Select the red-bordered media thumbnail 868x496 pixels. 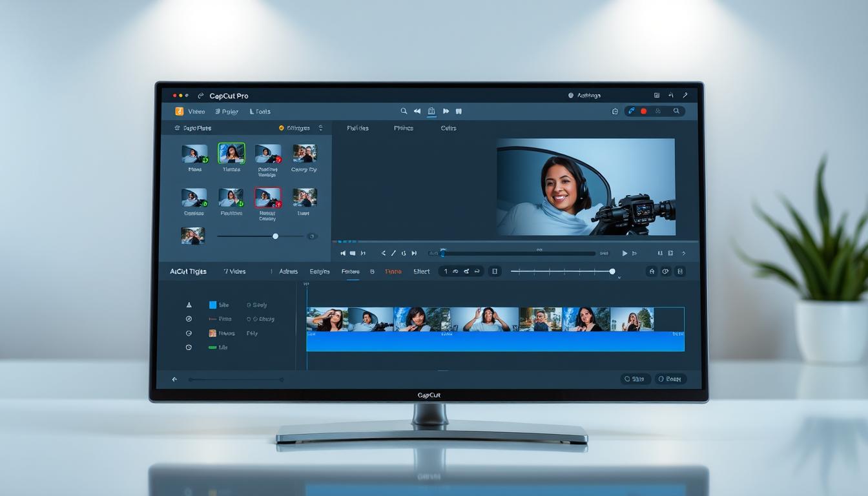tap(267, 198)
